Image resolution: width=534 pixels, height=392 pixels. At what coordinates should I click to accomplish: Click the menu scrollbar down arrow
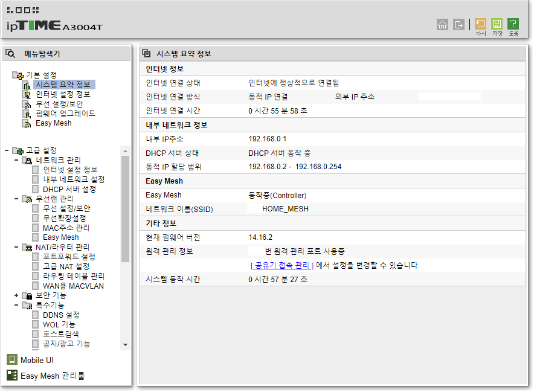(x=125, y=345)
